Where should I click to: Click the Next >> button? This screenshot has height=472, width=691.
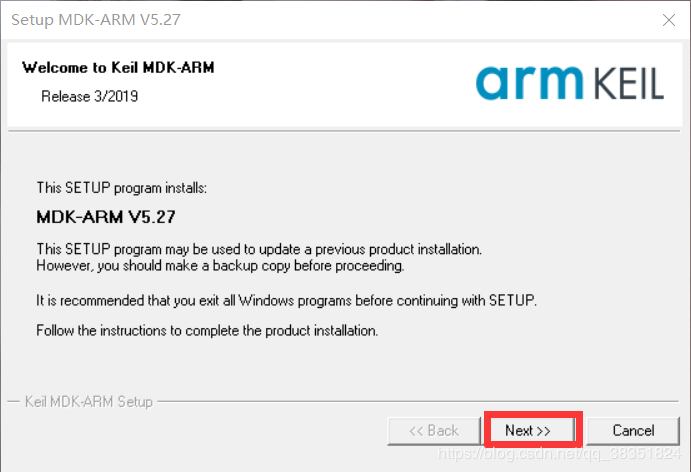click(528, 430)
